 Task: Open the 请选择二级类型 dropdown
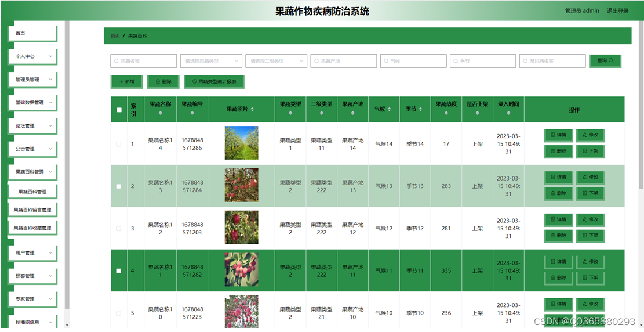click(x=276, y=61)
